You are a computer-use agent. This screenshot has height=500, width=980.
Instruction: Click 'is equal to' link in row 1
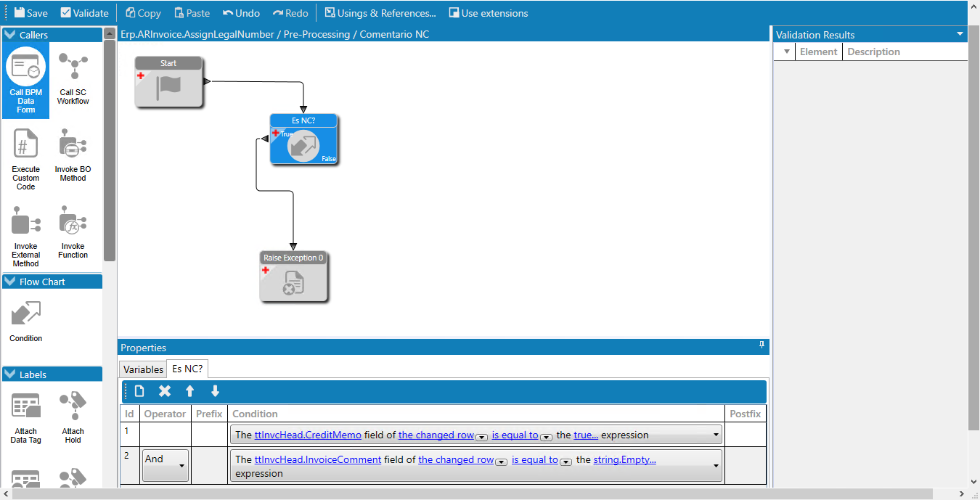(x=515, y=435)
